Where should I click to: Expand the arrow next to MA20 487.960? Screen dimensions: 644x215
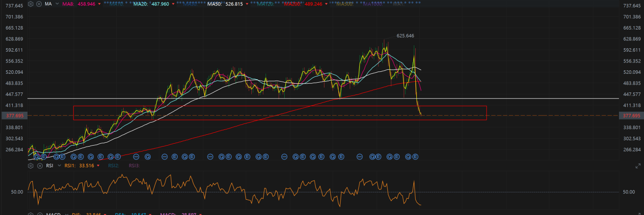coord(173,4)
